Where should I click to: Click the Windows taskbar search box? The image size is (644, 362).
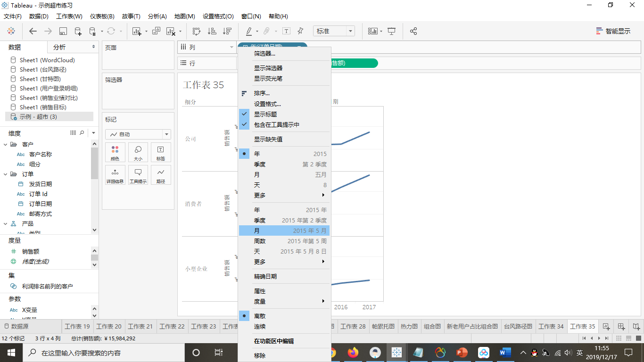point(103,353)
